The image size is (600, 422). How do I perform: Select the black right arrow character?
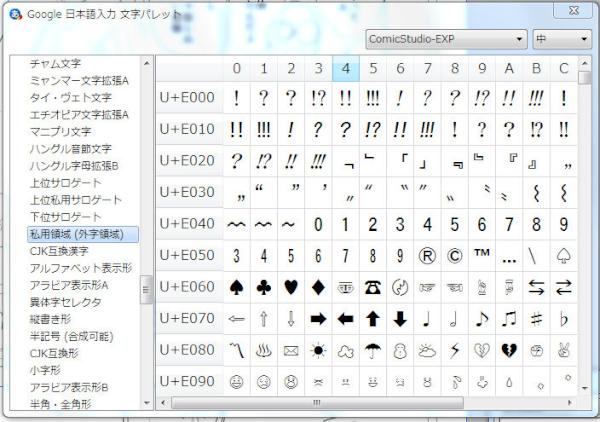(x=318, y=319)
